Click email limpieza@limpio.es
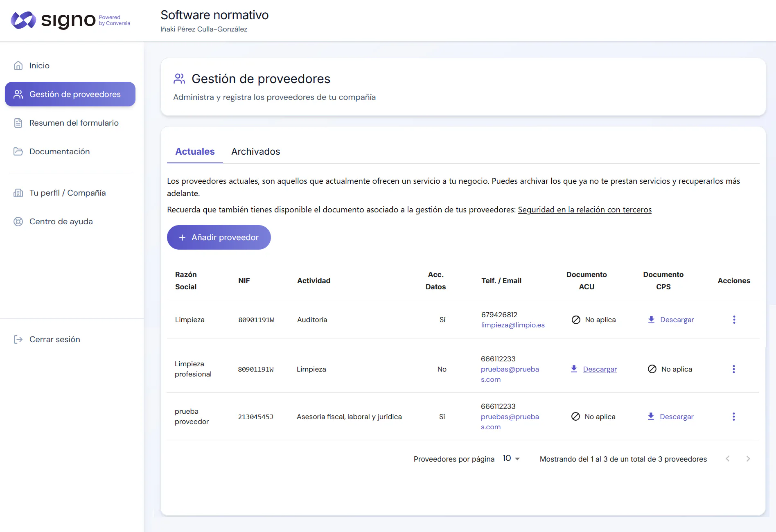776x532 pixels. click(513, 325)
